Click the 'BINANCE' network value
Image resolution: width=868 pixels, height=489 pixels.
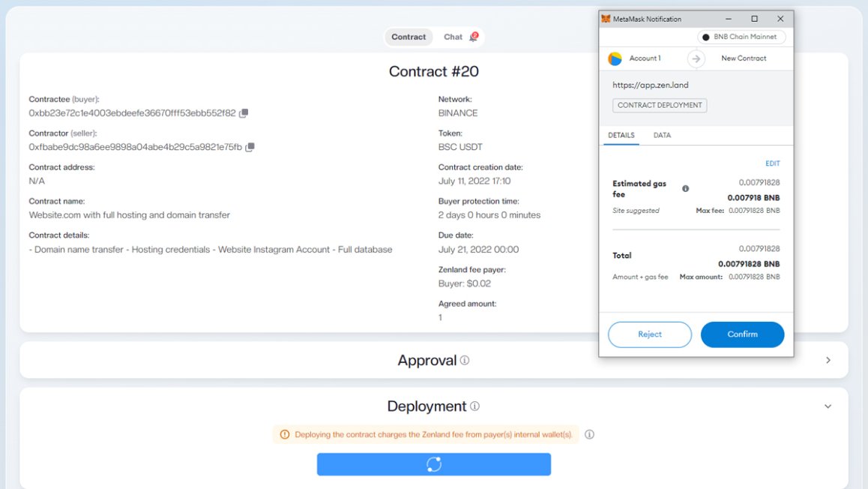click(458, 113)
